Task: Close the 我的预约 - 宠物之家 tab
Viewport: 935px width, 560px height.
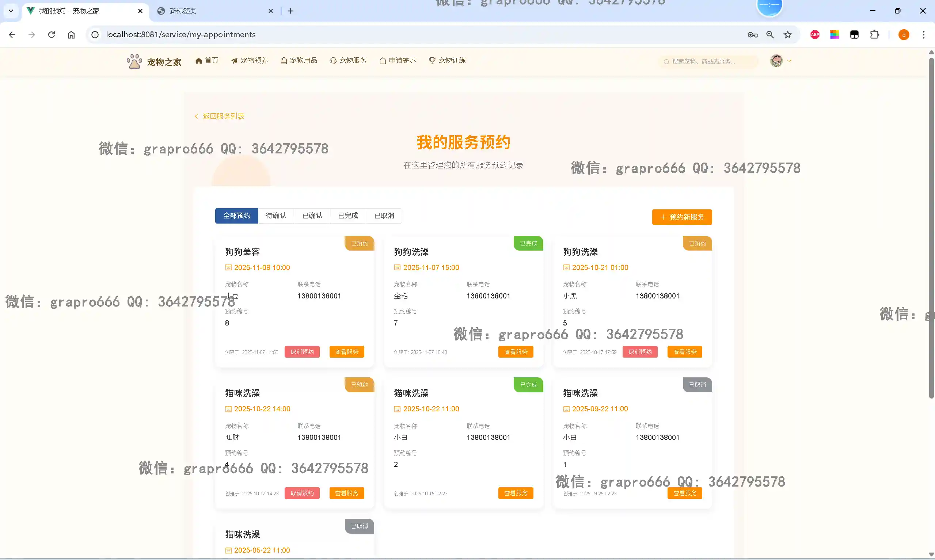Action: (x=140, y=11)
